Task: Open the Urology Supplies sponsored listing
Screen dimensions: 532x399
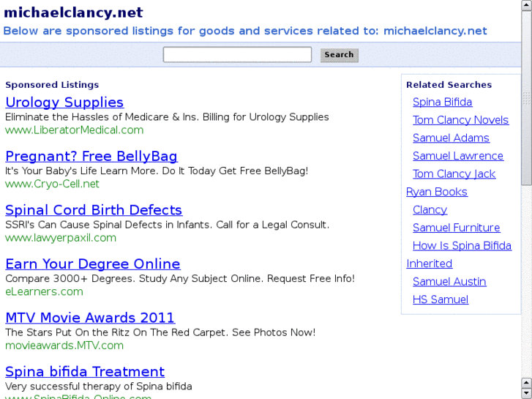Action: 64,102
